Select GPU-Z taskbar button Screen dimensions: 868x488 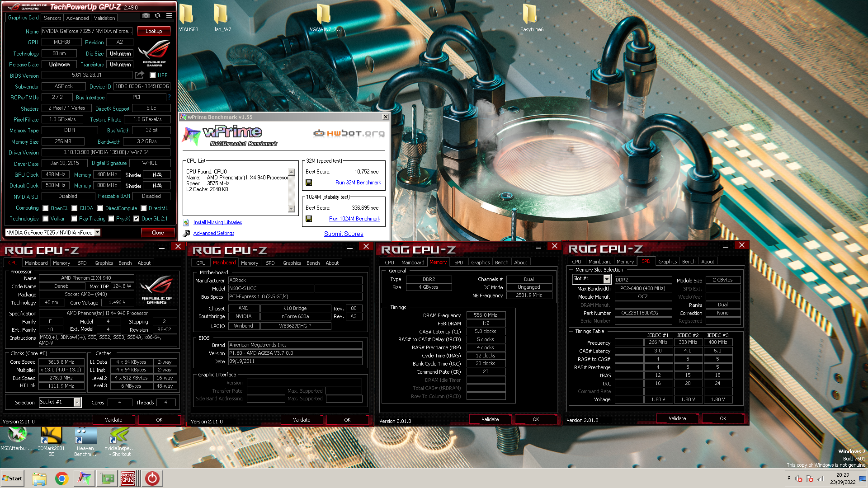click(107, 479)
